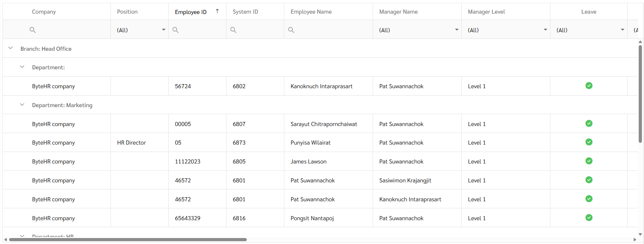Click green leave check for Pongsit Nantapoj
Viewport: 644px width, 244px height.
click(x=589, y=218)
